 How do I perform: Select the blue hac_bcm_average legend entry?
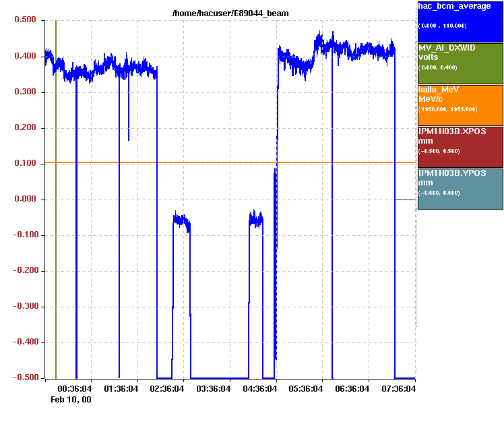coord(460,21)
